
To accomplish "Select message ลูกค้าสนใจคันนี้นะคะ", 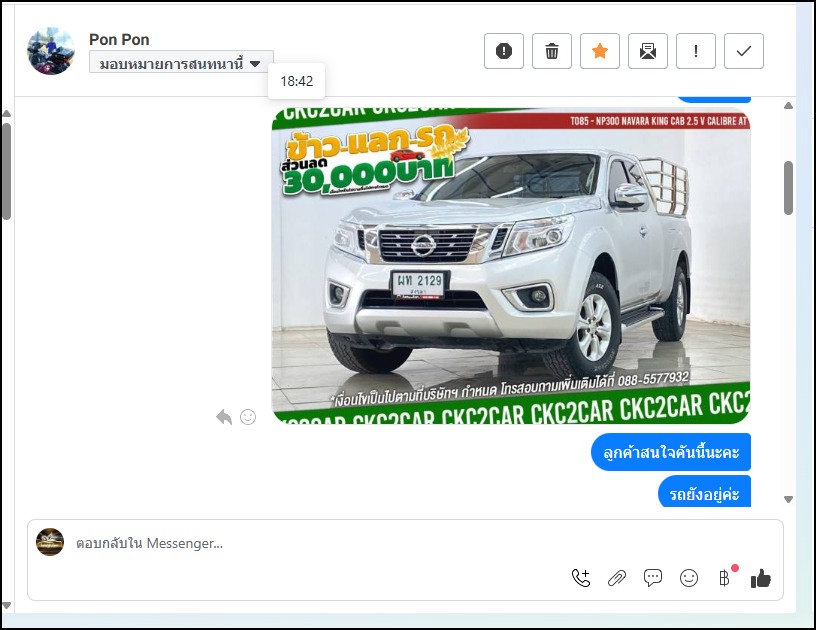I will (x=671, y=452).
